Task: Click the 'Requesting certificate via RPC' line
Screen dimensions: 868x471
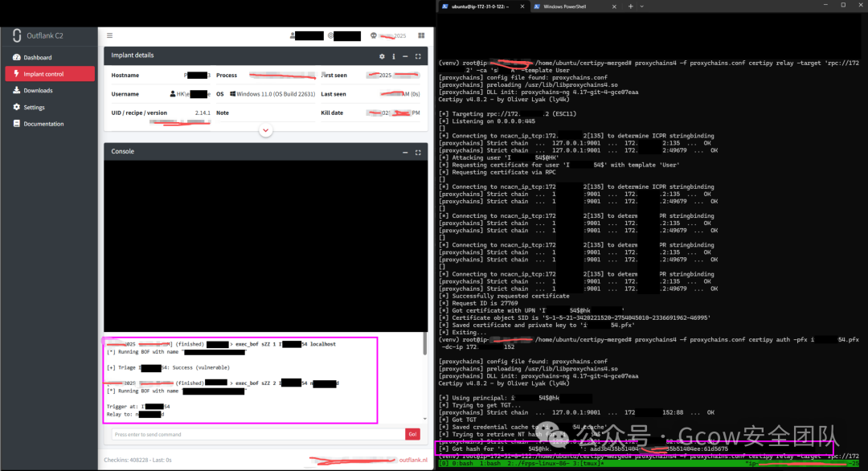Action: [497, 172]
